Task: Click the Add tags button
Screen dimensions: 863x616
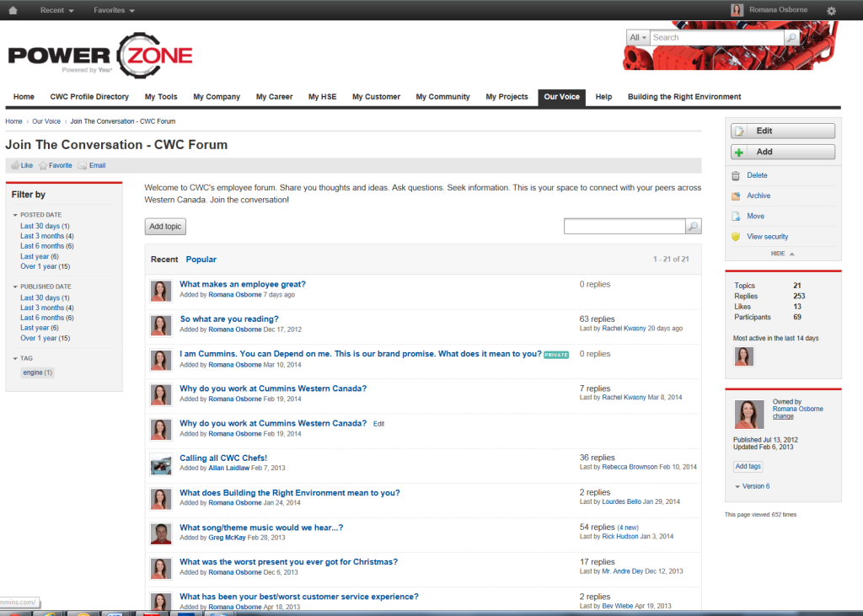Action: click(748, 466)
